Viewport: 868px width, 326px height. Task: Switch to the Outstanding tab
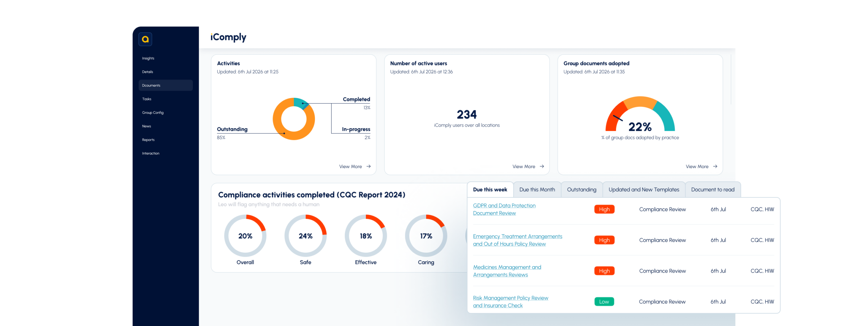581,189
